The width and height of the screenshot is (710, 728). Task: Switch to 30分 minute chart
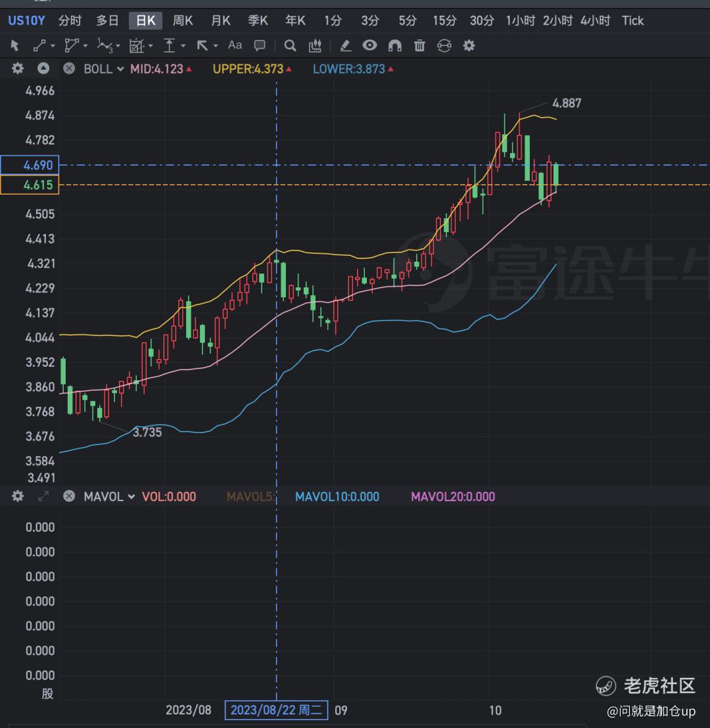pos(482,20)
